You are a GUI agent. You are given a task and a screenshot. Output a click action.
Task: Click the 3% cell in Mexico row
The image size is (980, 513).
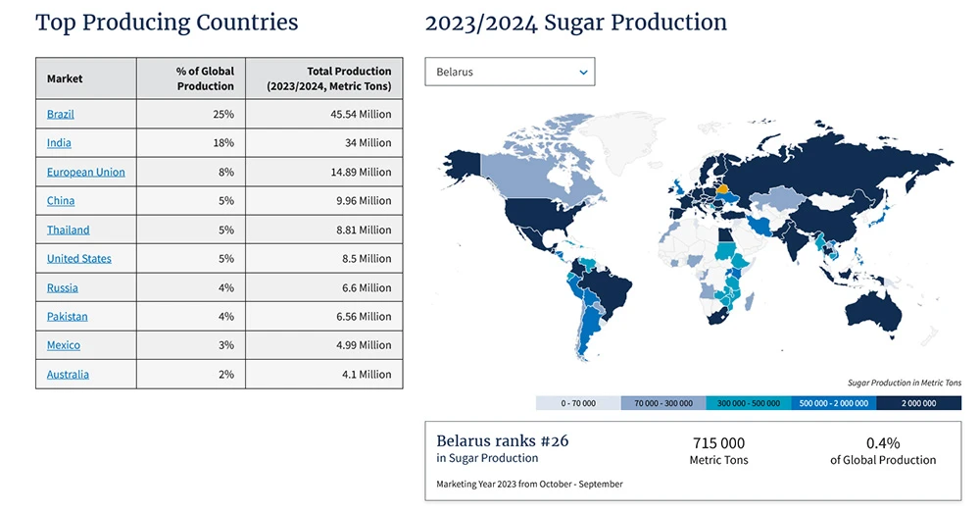(191, 344)
